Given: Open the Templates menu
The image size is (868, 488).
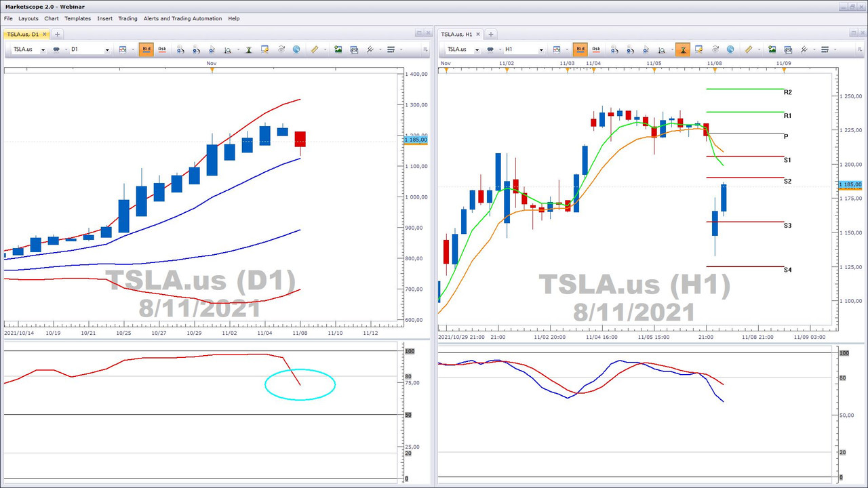Looking at the screenshot, I should [78, 18].
